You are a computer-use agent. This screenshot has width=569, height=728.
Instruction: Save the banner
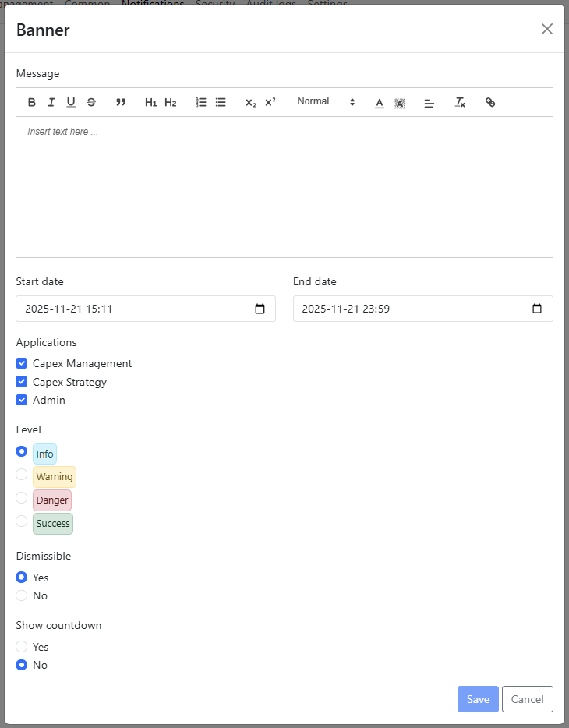tap(478, 699)
